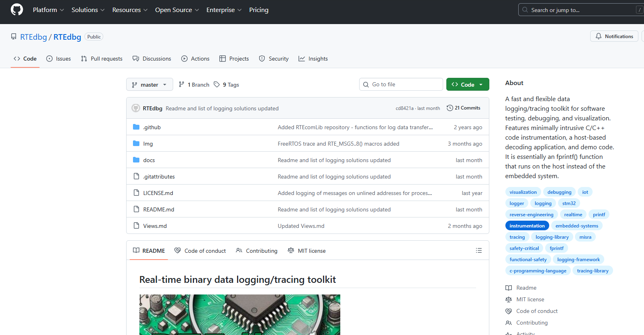The height and width of the screenshot is (335, 644).
Task: Click the book icon beside Readme in About
Action: click(x=509, y=288)
